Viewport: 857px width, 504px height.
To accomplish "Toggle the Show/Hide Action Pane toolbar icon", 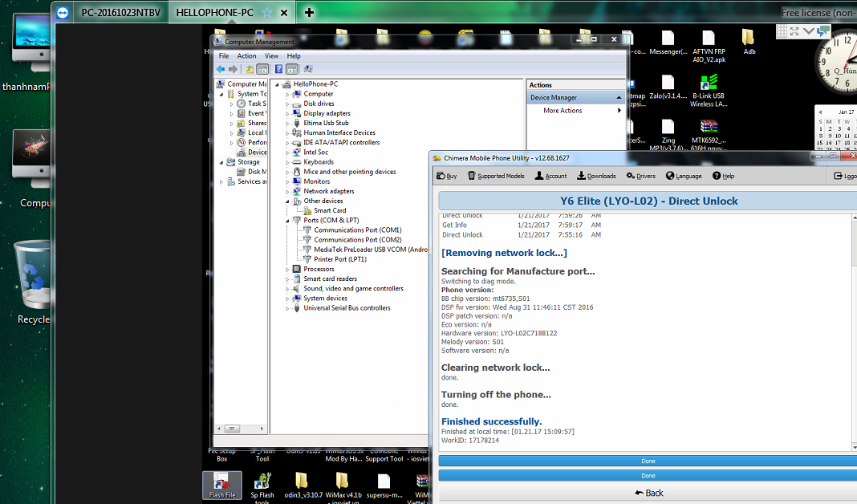I will click(x=292, y=69).
